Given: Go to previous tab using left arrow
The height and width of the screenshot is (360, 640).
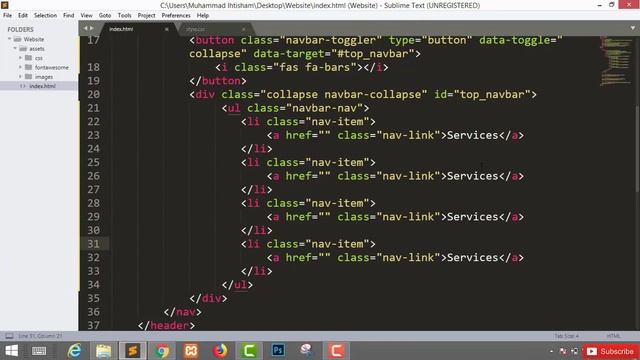Looking at the screenshot, I should [x=85, y=28].
